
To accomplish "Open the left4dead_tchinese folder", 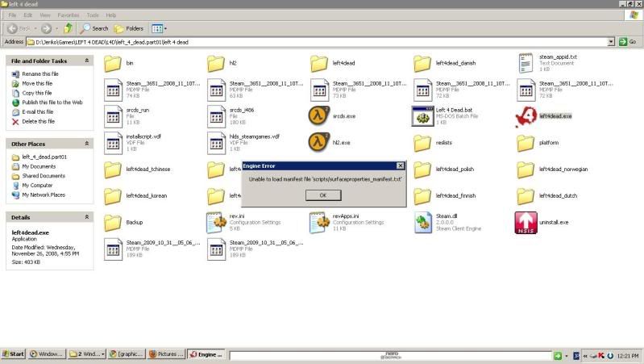I will coord(113,169).
